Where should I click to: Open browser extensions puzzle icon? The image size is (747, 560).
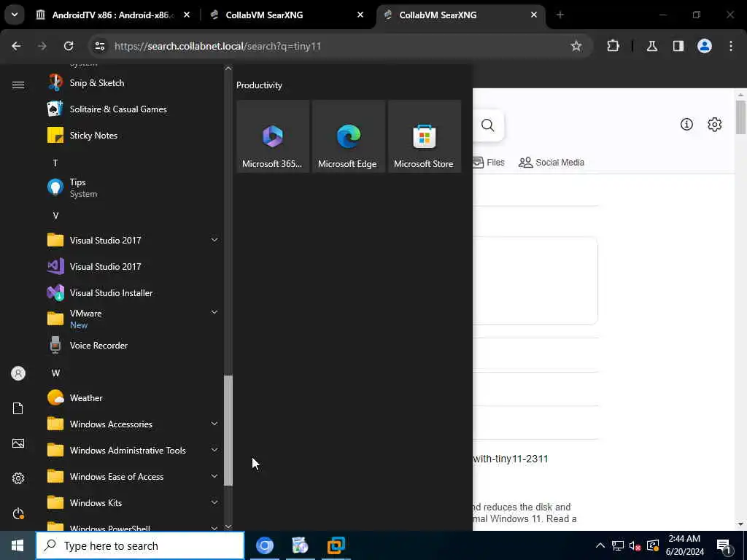click(613, 46)
